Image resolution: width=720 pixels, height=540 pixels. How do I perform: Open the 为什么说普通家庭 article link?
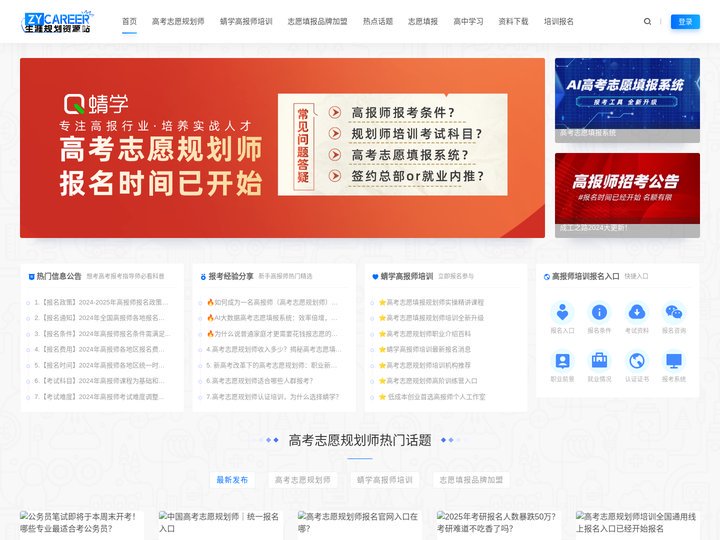tap(272, 334)
